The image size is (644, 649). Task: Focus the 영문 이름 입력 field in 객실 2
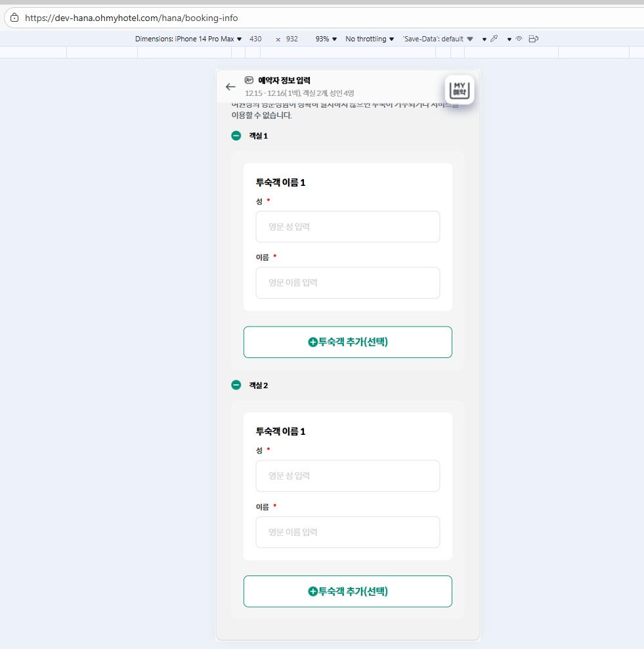(348, 532)
